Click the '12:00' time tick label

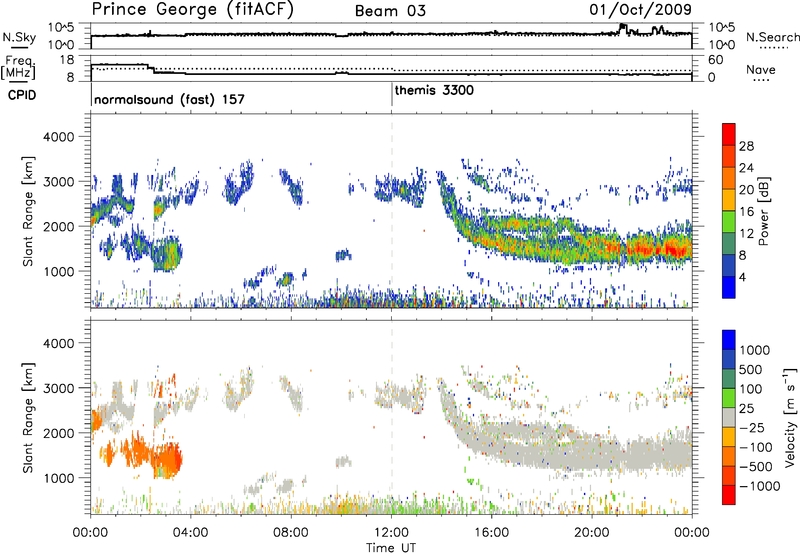click(x=391, y=533)
